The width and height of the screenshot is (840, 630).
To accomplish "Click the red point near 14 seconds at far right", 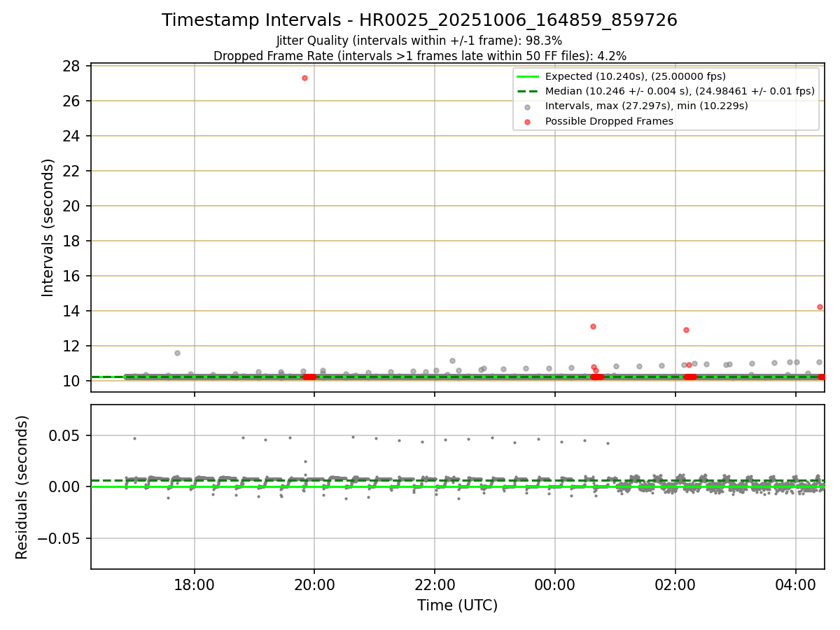I will point(820,307).
